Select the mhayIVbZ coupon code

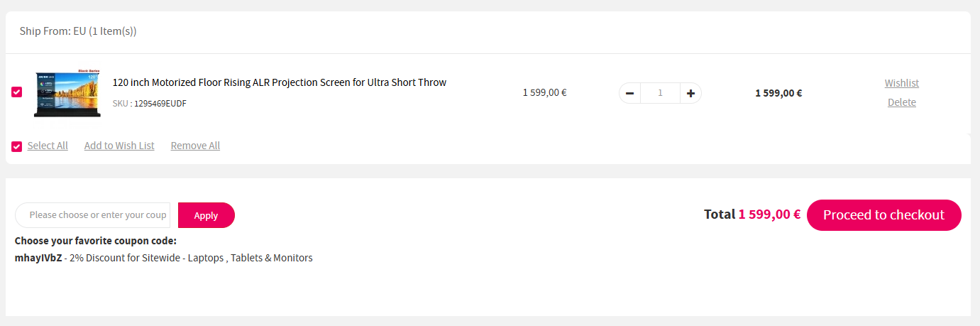click(x=38, y=258)
